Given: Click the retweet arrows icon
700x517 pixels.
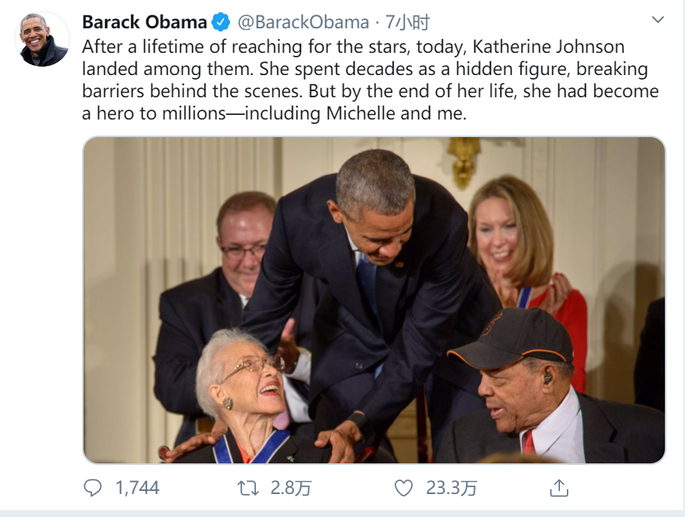Looking at the screenshot, I should click(247, 488).
